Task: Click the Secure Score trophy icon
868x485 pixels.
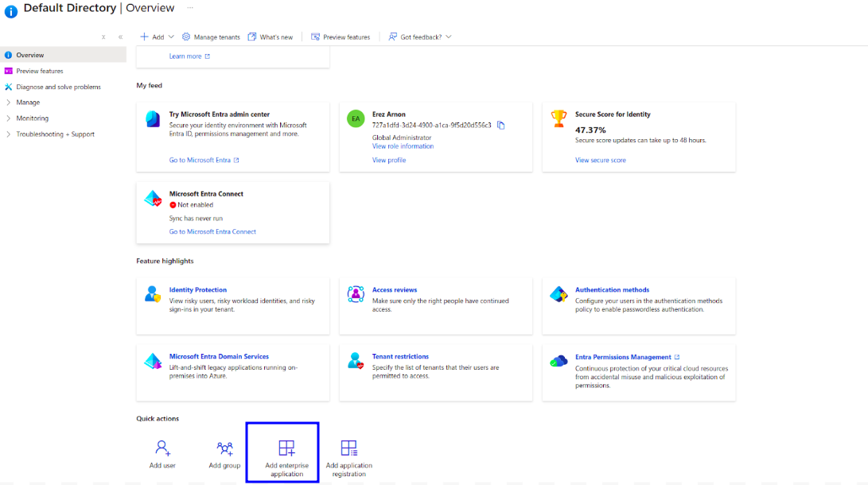Action: 559,118
